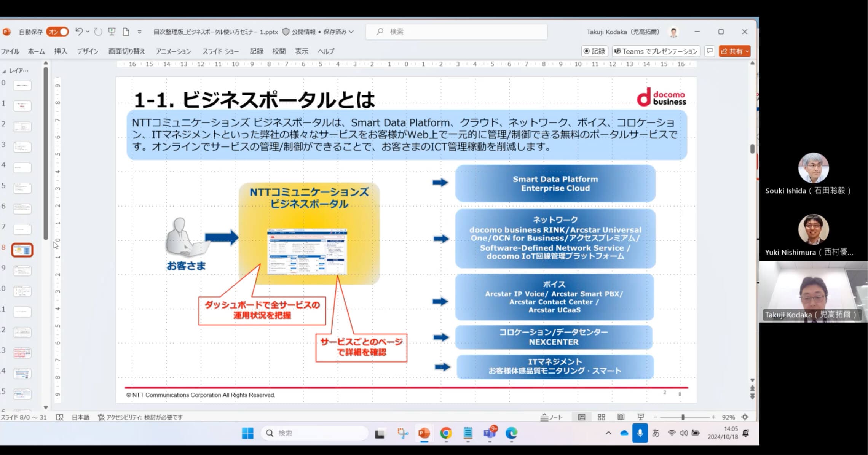Click the 日本語 language indicator
Viewport: 868px width, 455px height.
81,417
